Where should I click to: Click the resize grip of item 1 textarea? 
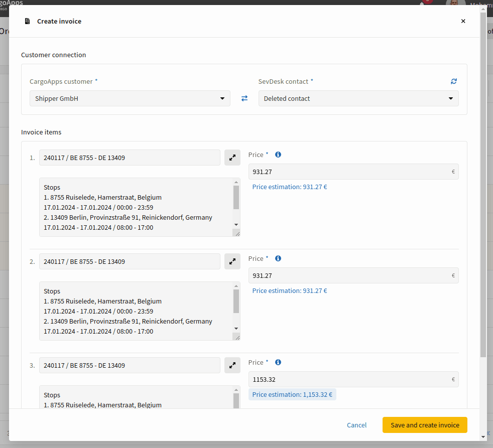pos(237,233)
